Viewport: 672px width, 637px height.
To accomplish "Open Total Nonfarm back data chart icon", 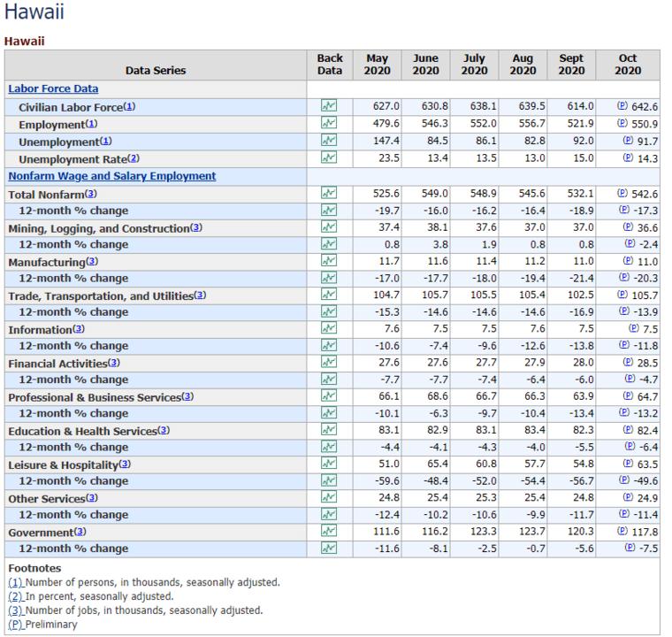I will click(329, 193).
